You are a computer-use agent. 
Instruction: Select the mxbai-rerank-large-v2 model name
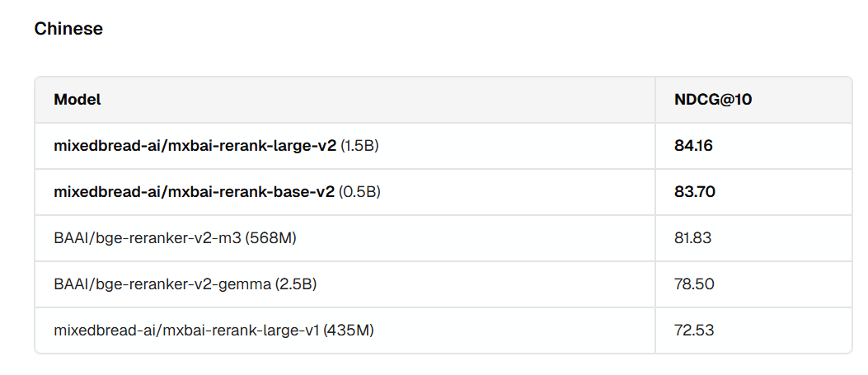point(195,146)
